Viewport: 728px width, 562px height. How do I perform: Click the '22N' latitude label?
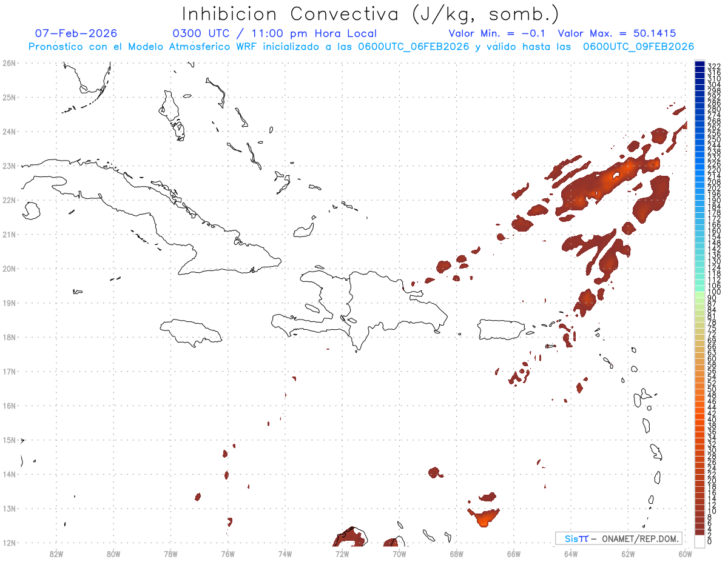tap(9, 200)
